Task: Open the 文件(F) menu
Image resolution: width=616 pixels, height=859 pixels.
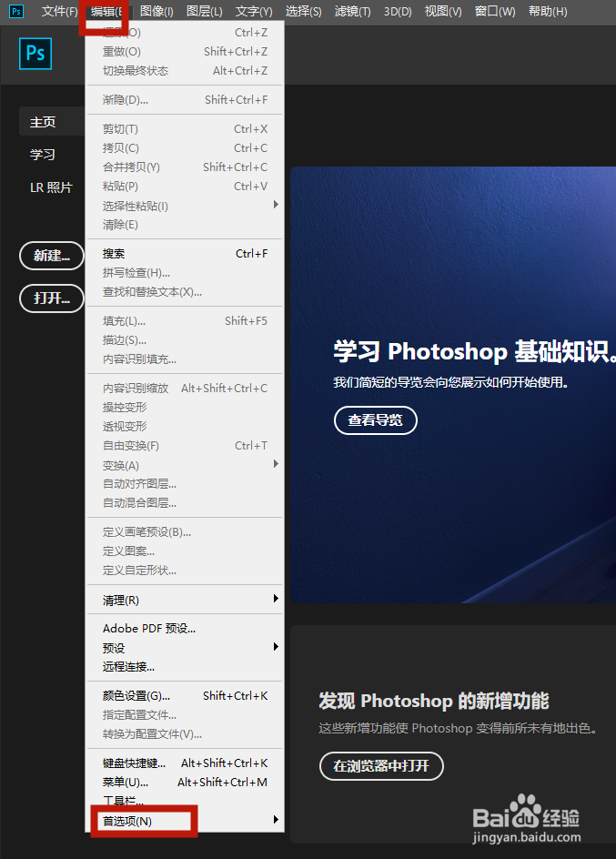Action: 60,12
